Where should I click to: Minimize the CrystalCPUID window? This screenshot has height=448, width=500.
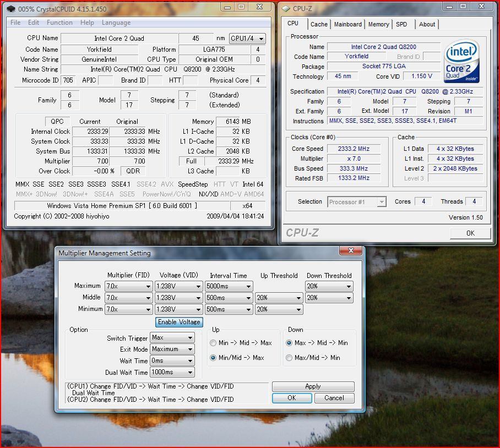click(227, 7)
